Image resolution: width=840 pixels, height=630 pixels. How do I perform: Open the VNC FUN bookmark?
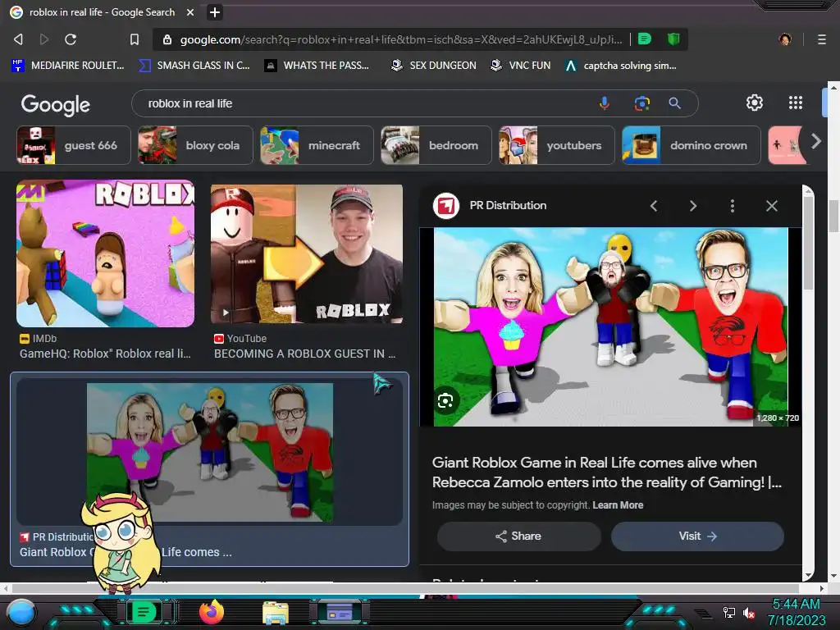point(521,66)
